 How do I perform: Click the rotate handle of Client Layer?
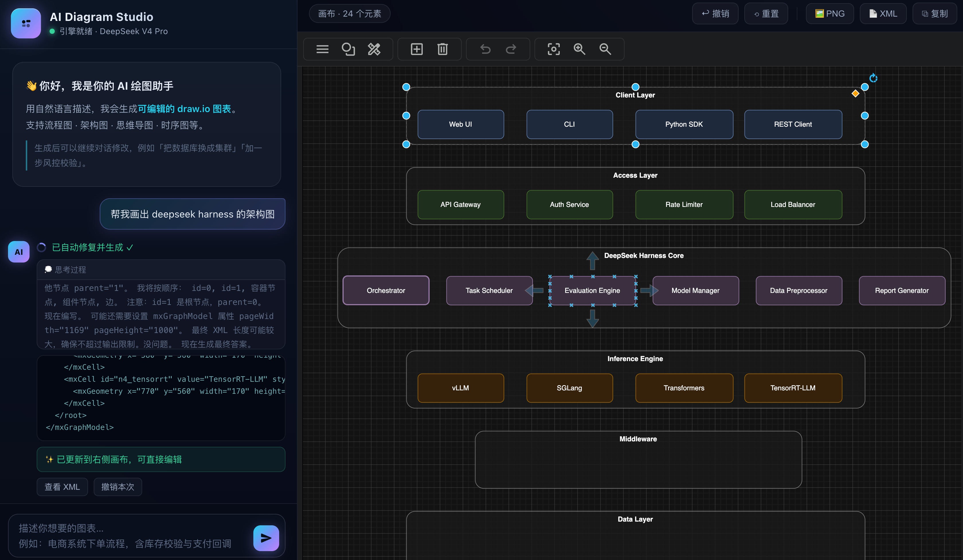coord(873,78)
